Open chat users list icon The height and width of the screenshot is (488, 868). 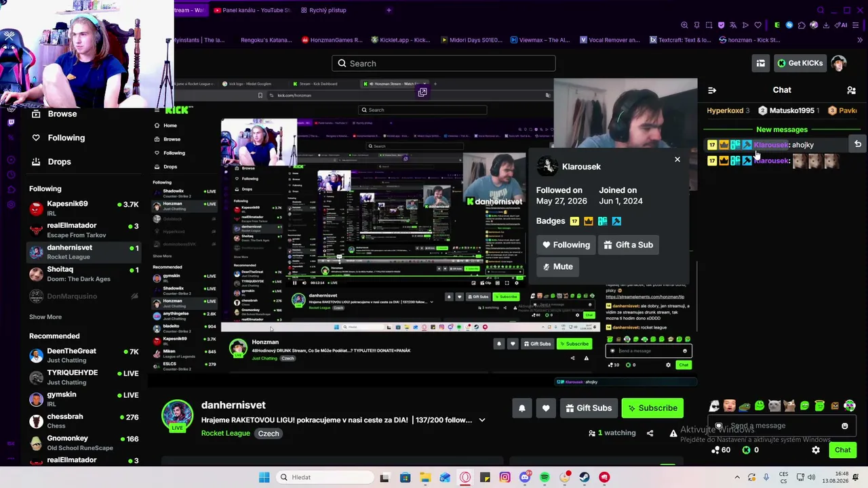pyautogui.click(x=851, y=90)
